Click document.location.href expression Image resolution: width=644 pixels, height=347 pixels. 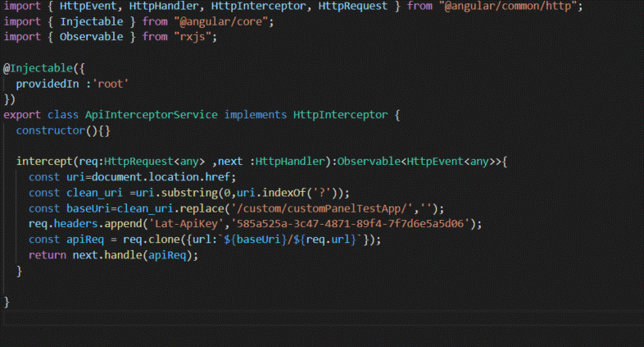(161, 177)
